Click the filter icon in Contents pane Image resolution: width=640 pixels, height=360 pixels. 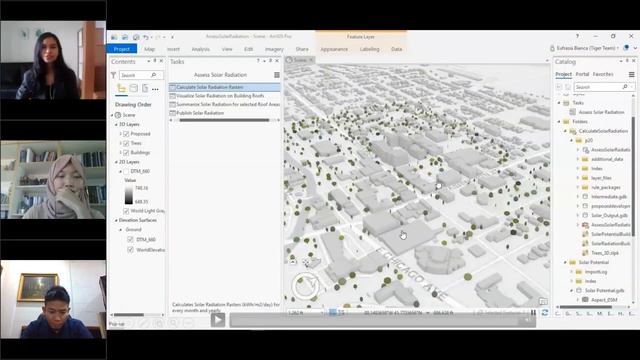click(113, 75)
